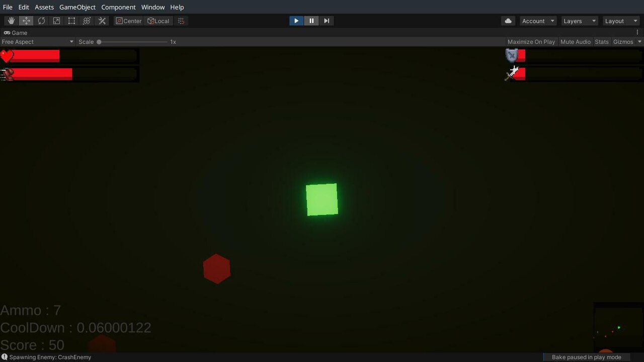Open the File menu
644x362 pixels.
point(8,7)
